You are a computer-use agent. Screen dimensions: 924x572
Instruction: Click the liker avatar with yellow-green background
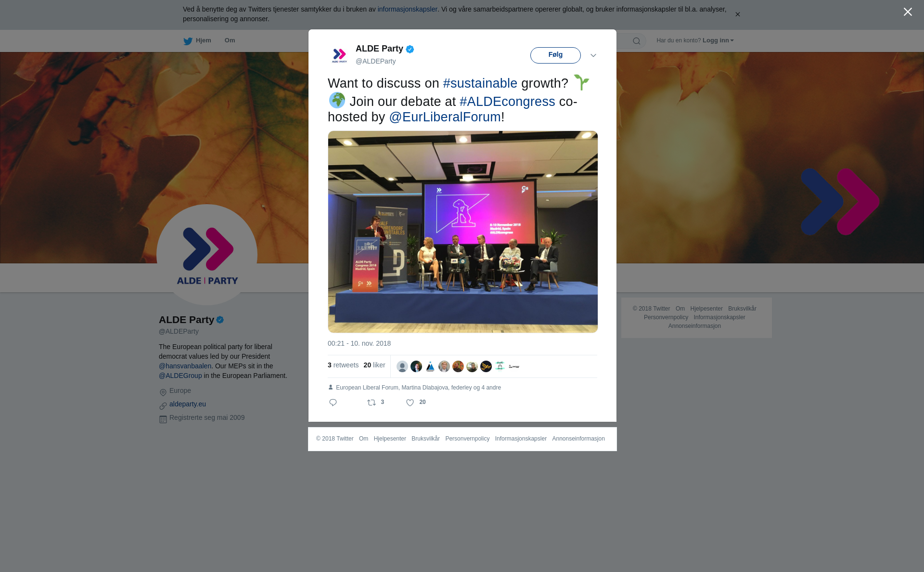click(x=472, y=366)
